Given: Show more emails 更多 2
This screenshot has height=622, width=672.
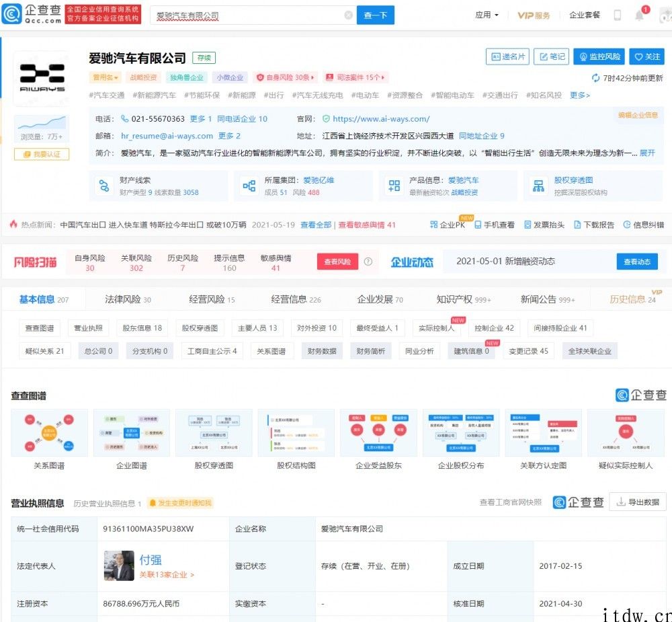Looking at the screenshot, I should pos(229,136).
